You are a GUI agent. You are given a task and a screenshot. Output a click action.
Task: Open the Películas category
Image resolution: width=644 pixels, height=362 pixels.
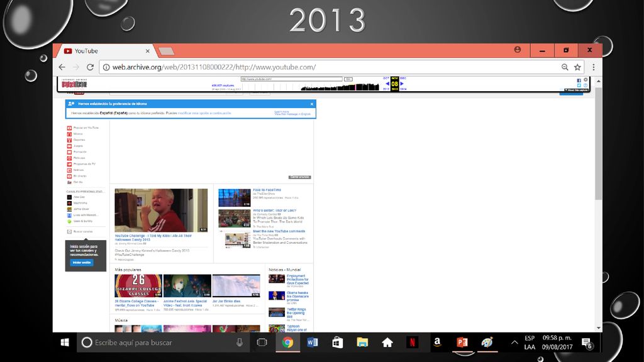76,158
